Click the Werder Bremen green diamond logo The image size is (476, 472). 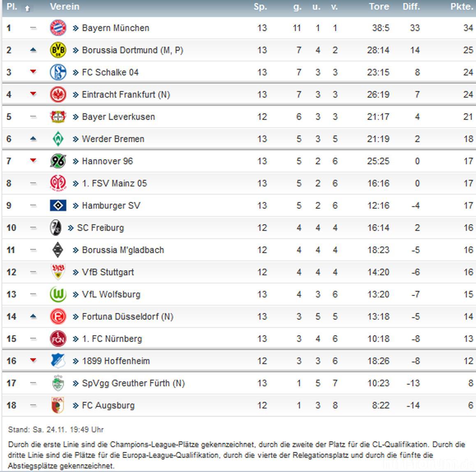[58, 139]
